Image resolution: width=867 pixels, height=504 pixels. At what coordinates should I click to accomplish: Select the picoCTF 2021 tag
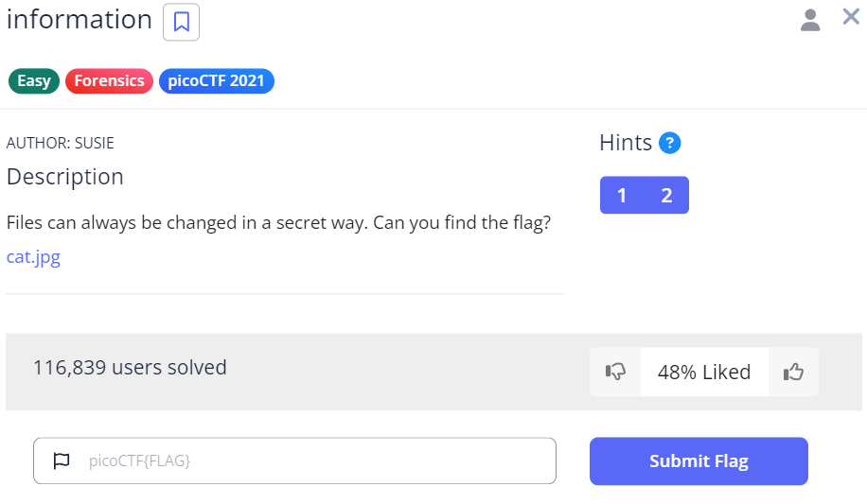(217, 81)
